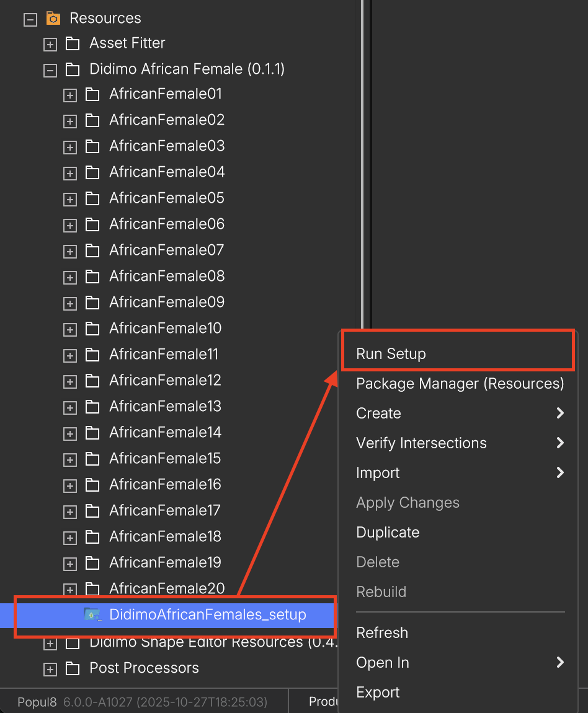Select the AfricanFemale01 label

tap(166, 94)
